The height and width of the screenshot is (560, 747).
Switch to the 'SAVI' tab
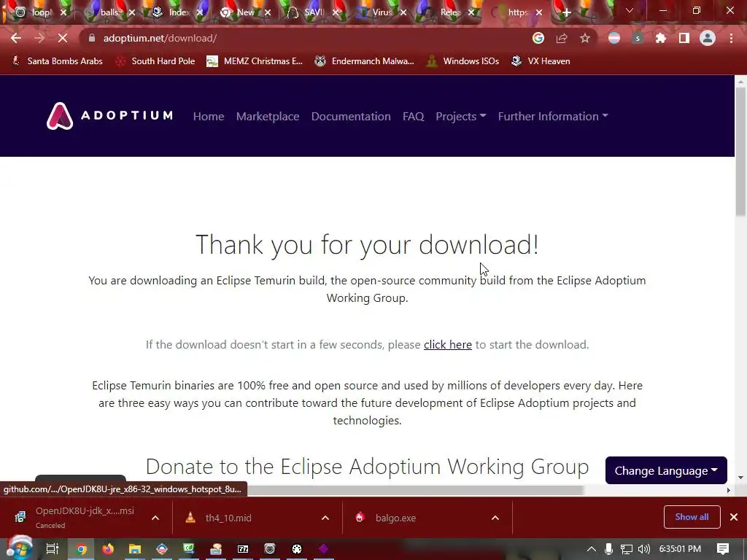[314, 12]
